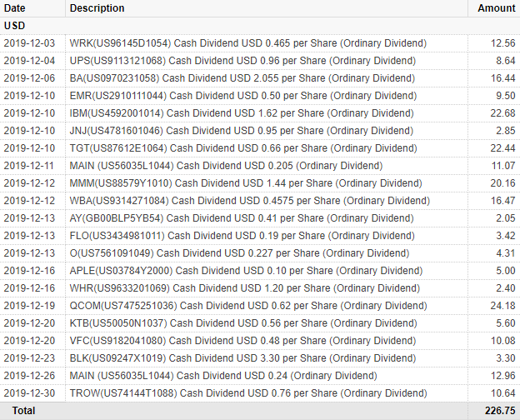The image size is (520, 420).
Task: Select the MMM dividend description
Action: [x=246, y=183]
